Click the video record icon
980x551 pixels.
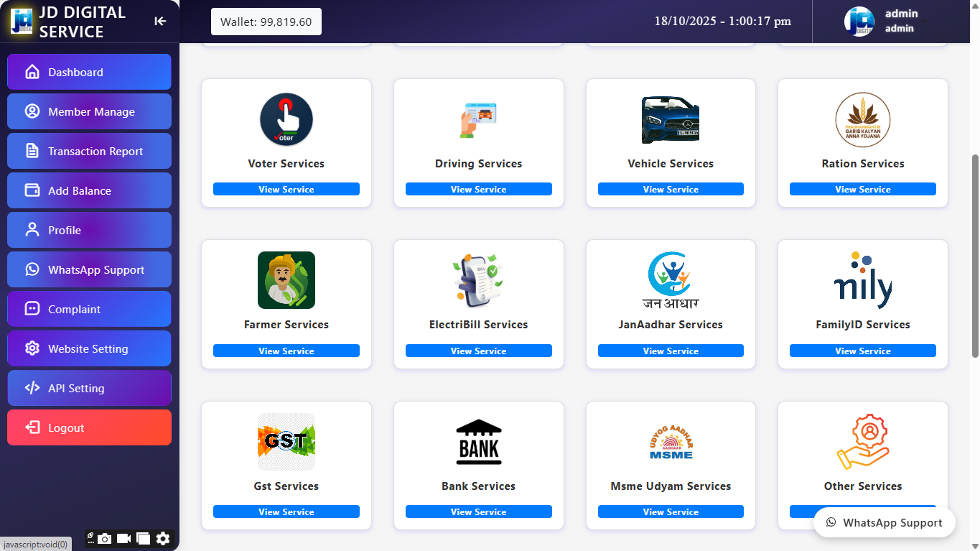[124, 538]
